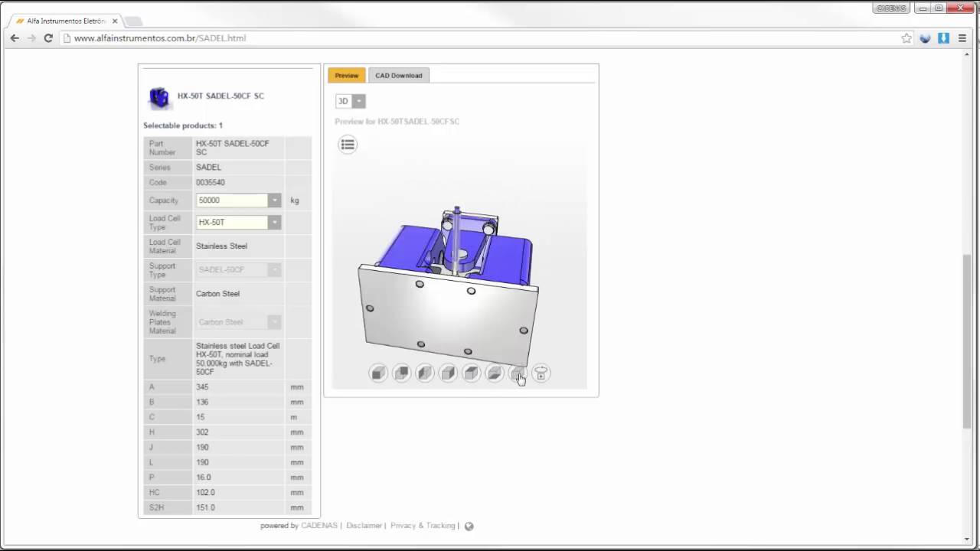The image size is (980, 551).
Task: Click dimension S2H value 151.0
Action: (205, 507)
